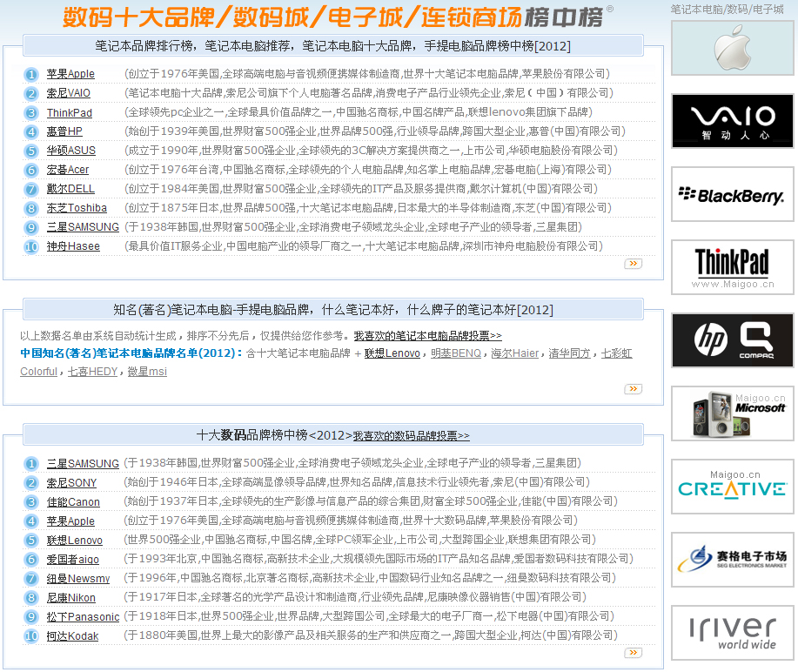
Task: Click the ThinkPad brand link in the laptop list
Action: [x=70, y=112]
